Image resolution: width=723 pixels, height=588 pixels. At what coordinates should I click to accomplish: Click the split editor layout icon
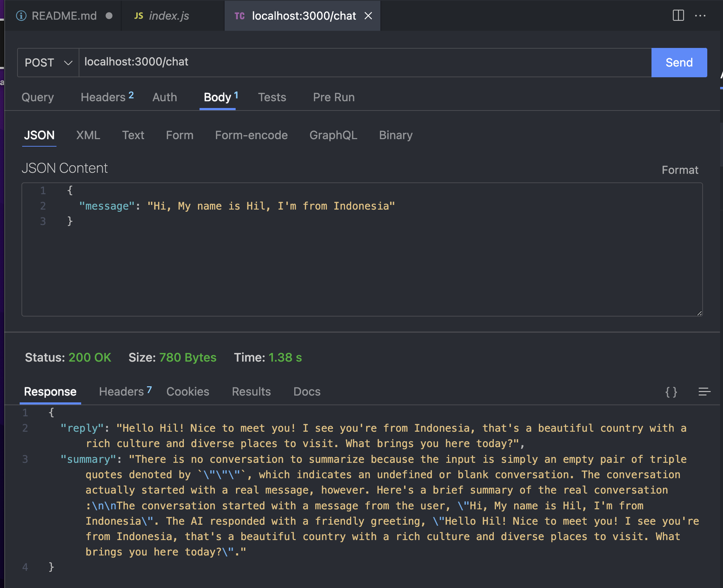click(x=678, y=16)
